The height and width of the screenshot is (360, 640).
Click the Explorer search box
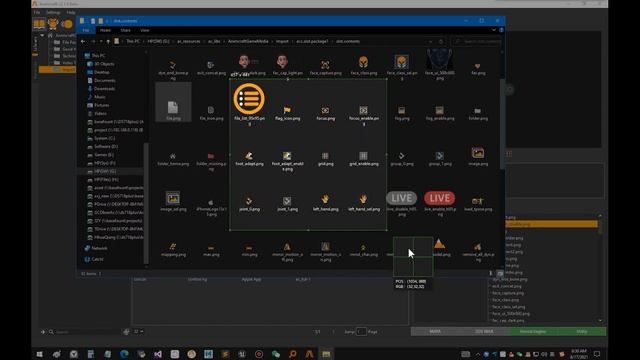477,41
